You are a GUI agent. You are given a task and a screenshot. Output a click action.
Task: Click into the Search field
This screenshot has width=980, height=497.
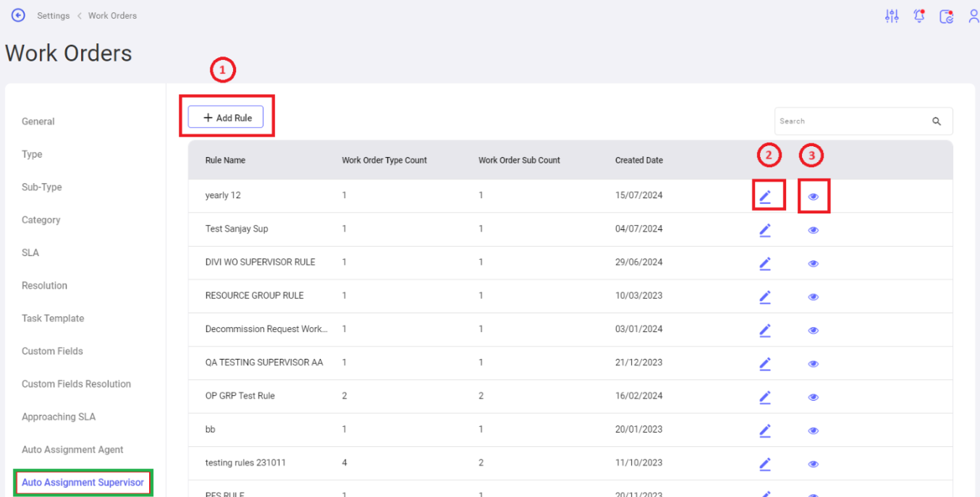863,122
